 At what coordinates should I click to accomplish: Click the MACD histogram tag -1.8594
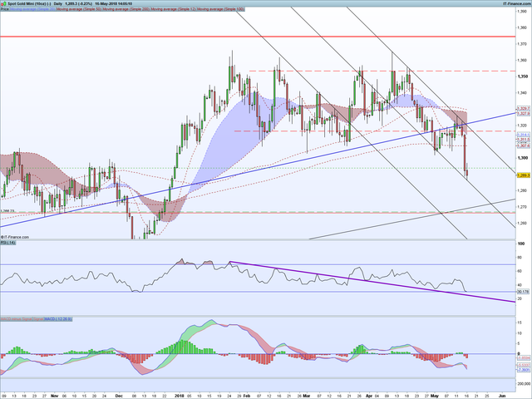click(x=523, y=357)
